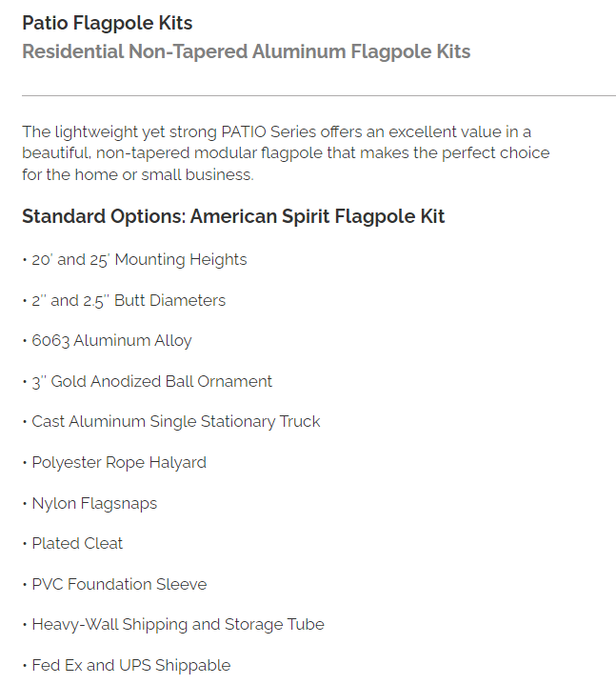
Task: Click the Residential Non-Tapered Aluminum Flagpole Kits subheading
Action: click(x=246, y=51)
